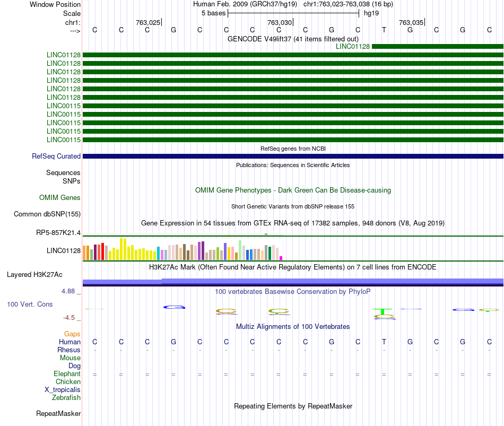Click the Sequences track label

(63, 172)
